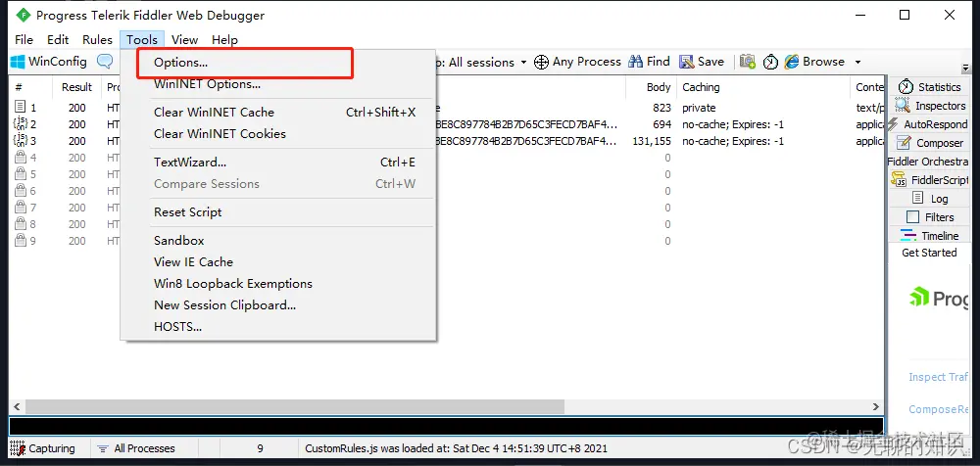
Task: Click the camera screenshot toolbar icon
Action: (x=748, y=62)
